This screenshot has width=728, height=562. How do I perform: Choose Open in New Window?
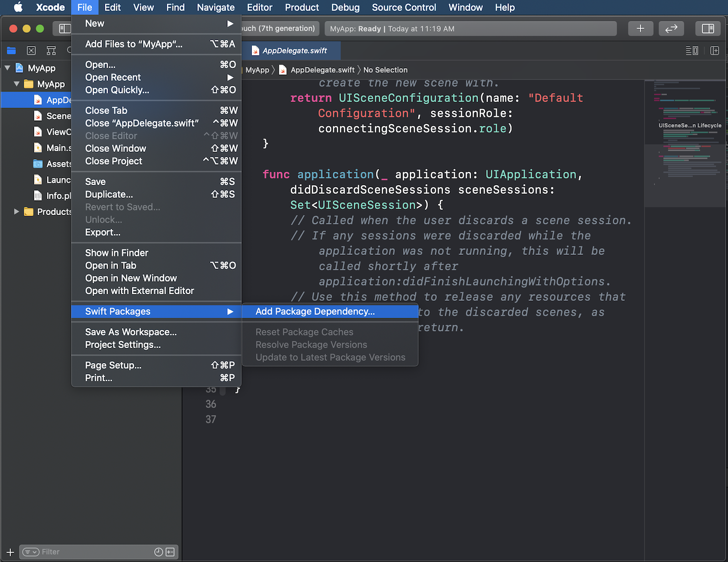point(156,278)
